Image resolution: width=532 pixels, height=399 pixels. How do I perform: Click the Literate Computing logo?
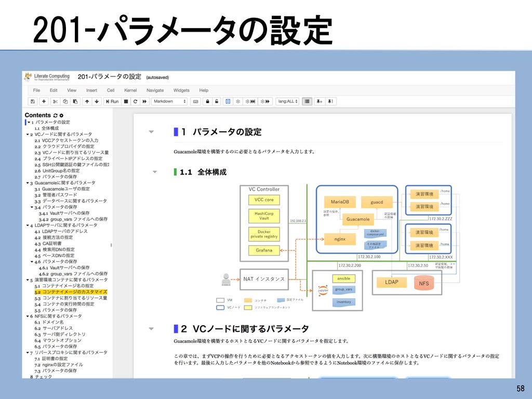click(47, 77)
